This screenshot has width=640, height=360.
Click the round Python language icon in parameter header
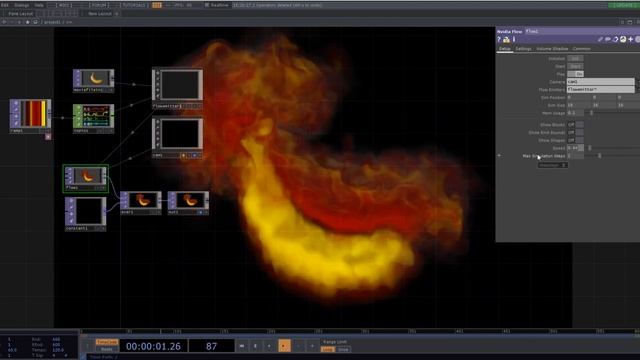coord(623,39)
